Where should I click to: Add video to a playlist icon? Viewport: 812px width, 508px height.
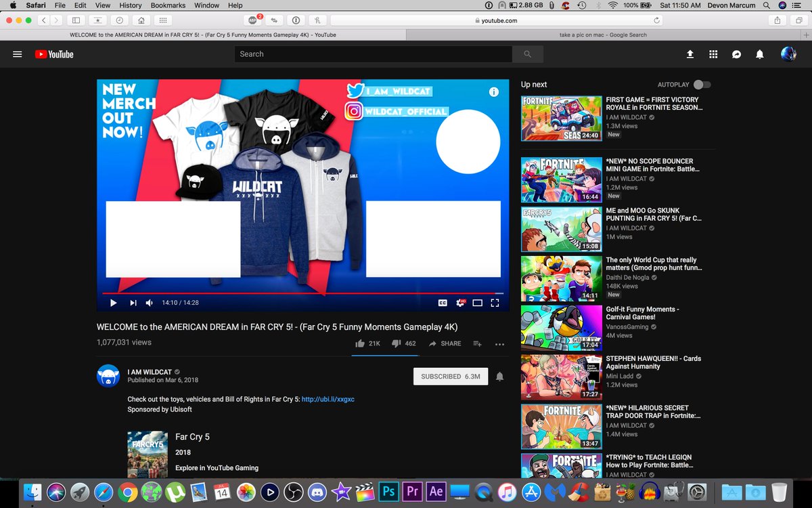click(477, 343)
